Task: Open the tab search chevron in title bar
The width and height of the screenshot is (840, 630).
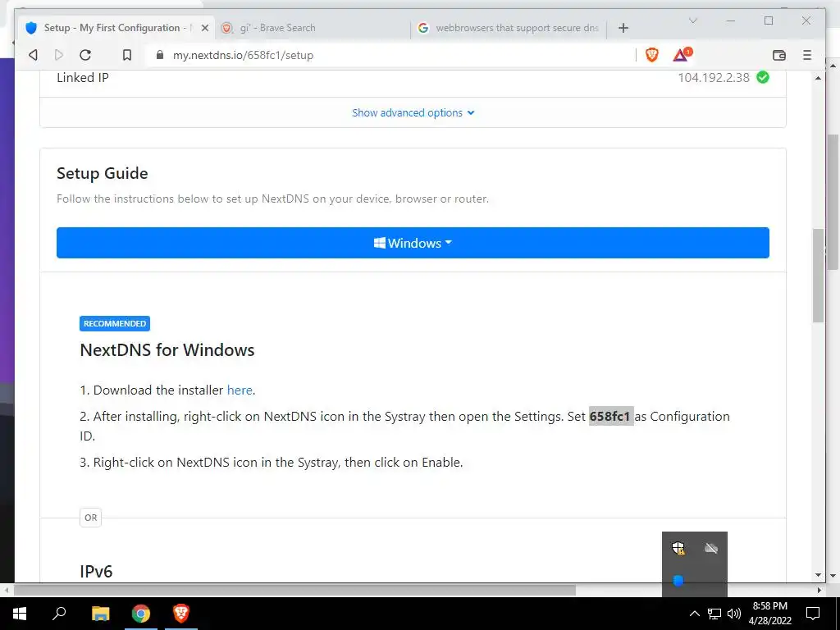Action: point(692,21)
